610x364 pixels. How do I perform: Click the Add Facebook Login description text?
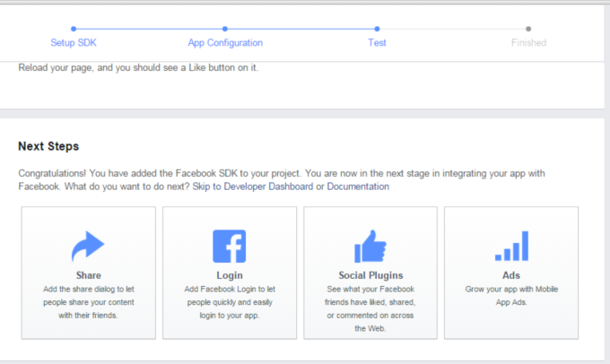[x=230, y=302]
